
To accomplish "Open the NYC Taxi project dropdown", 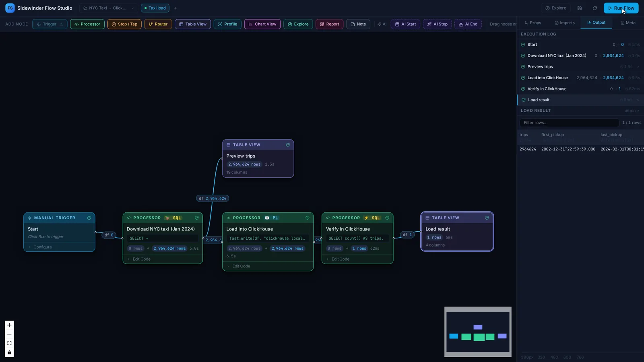I will point(108,8).
